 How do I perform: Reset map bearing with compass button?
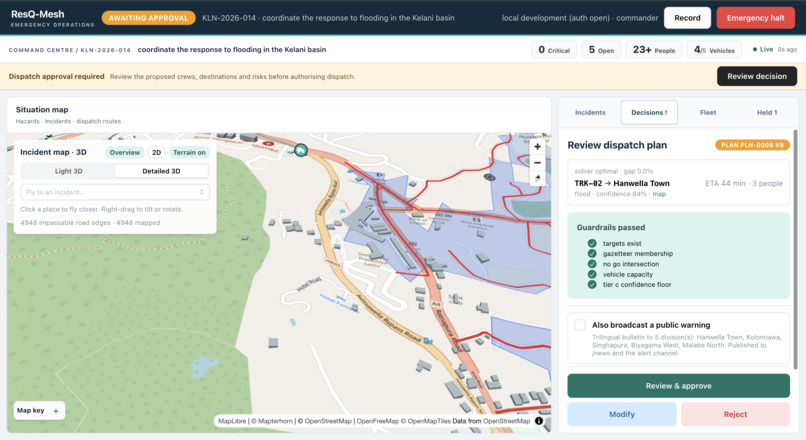click(537, 178)
